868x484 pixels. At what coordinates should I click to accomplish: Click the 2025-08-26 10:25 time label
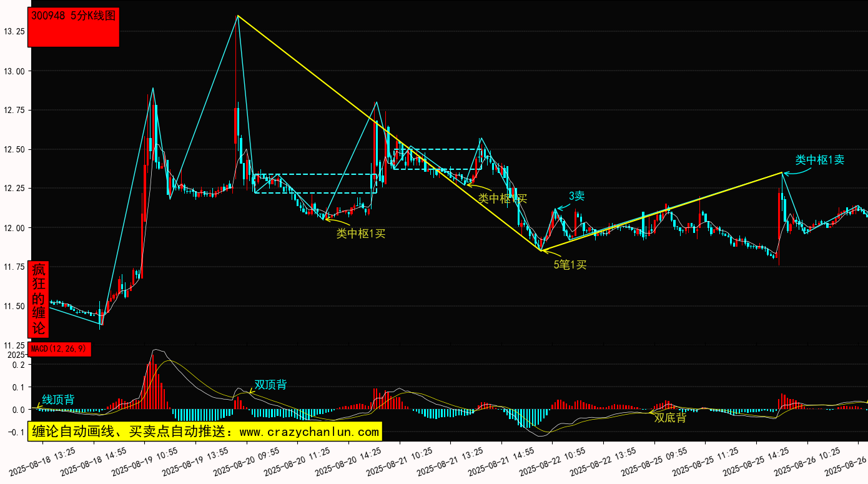[x=807, y=462]
